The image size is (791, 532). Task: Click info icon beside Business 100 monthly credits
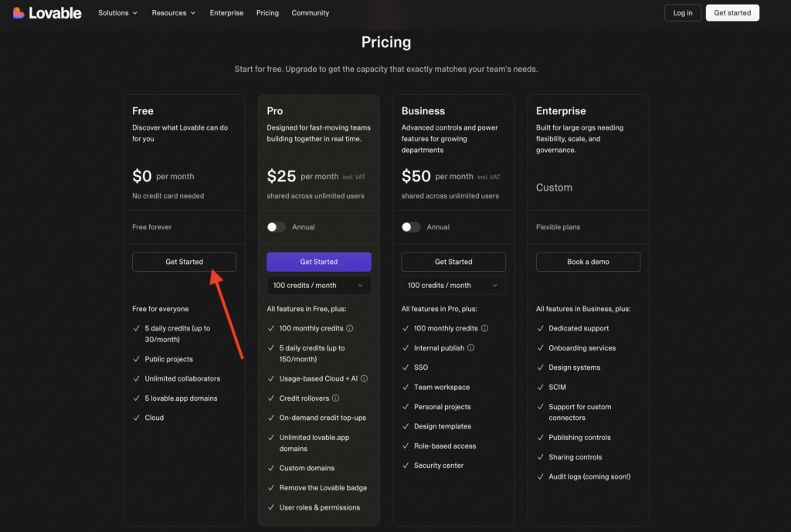pyautogui.click(x=484, y=328)
